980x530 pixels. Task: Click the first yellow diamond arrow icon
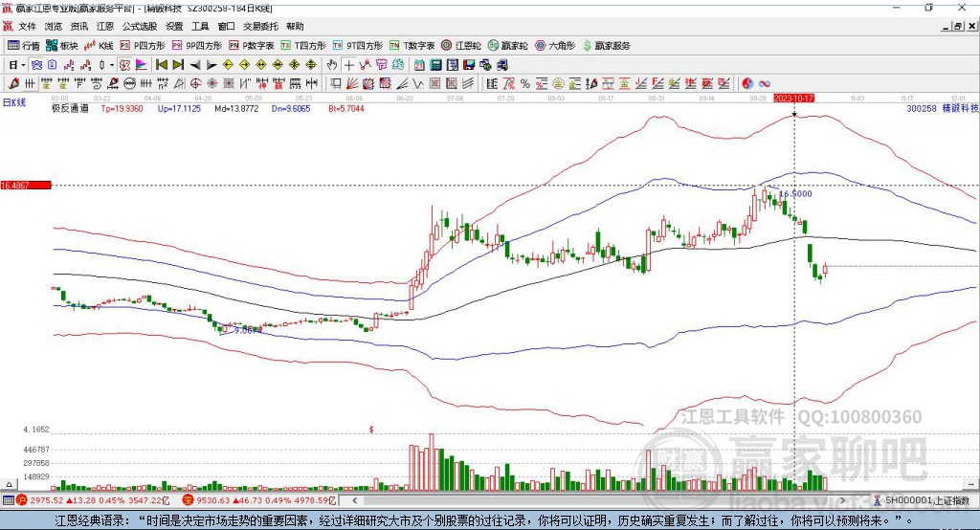point(228,65)
